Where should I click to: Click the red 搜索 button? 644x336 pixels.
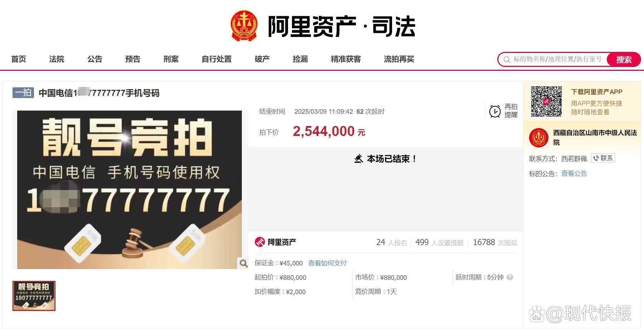624,59
